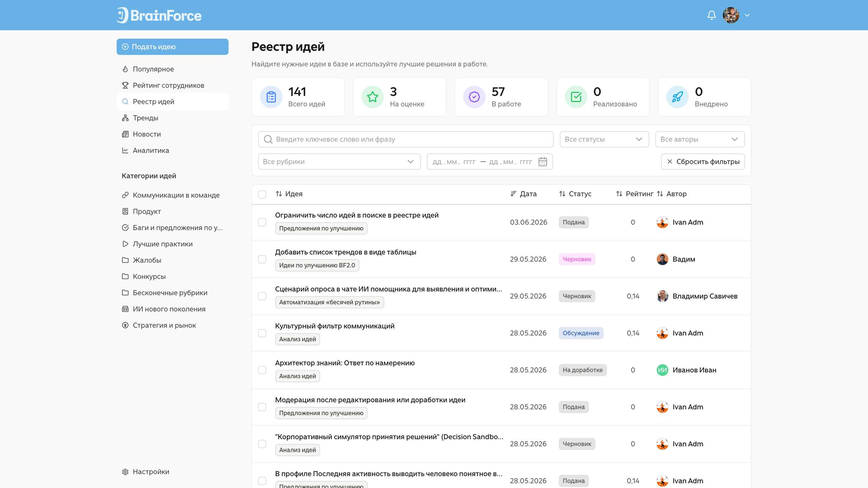Open the Все авторы dropdown
The height and width of the screenshot is (488, 868).
pos(700,139)
